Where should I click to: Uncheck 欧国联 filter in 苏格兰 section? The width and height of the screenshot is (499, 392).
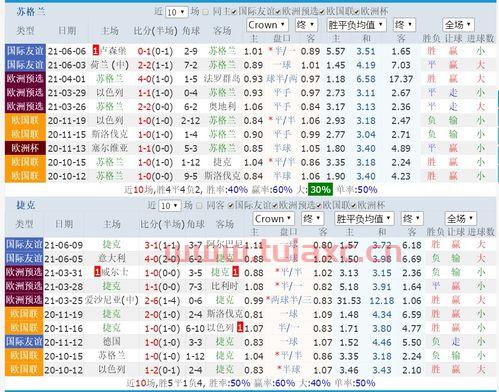(322, 12)
